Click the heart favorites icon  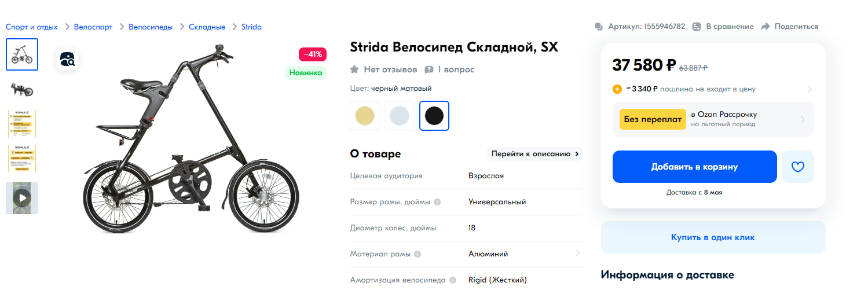798,167
